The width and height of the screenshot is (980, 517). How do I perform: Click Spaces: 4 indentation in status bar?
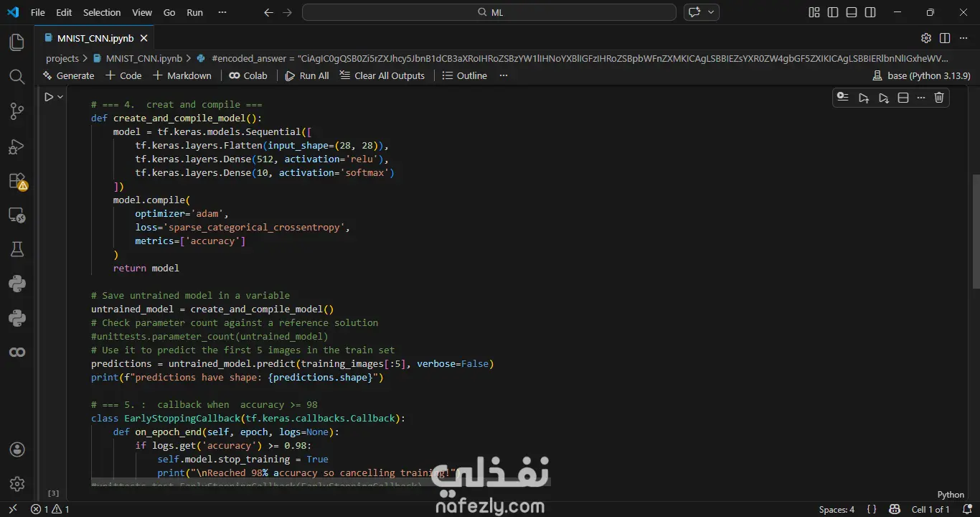(x=837, y=509)
